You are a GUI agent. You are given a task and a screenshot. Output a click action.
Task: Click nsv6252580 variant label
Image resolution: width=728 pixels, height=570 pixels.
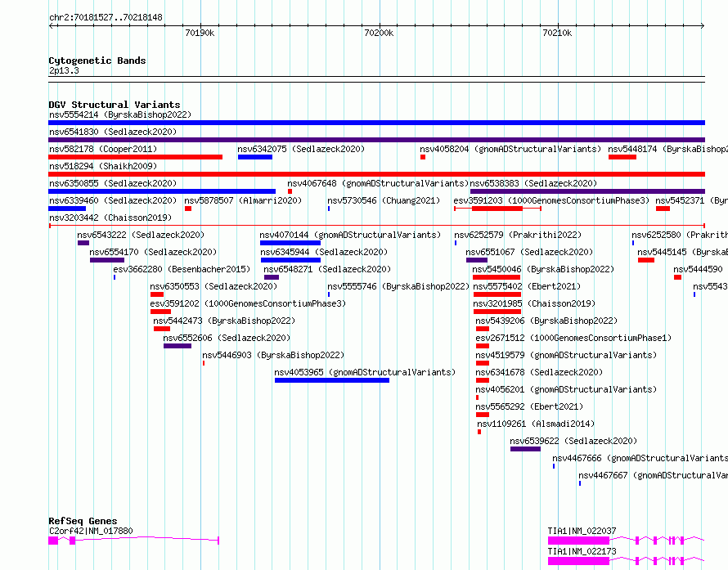coord(680,235)
